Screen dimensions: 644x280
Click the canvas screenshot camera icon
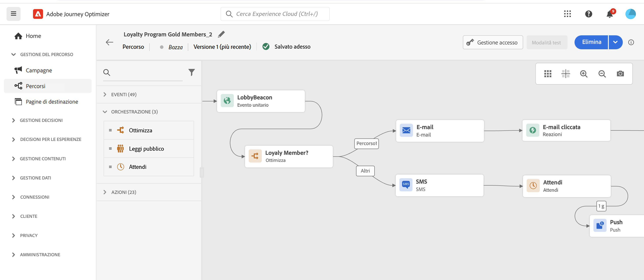[620, 74]
